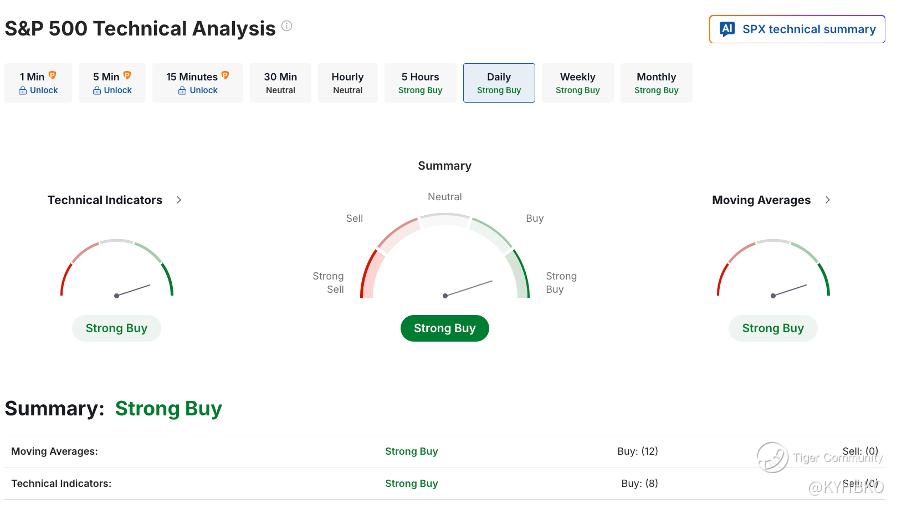Click Unlock lock icon under 5 Min
This screenshot has width=902, height=508.
97,91
